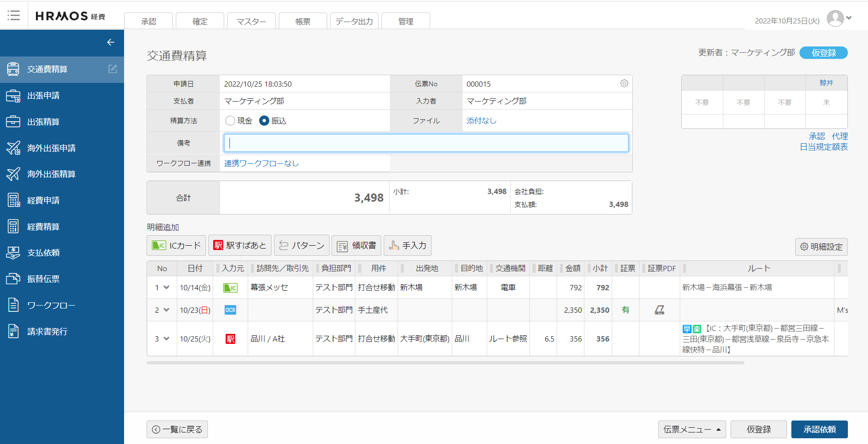Open the 伝票メニュー dropdown

coord(692,429)
